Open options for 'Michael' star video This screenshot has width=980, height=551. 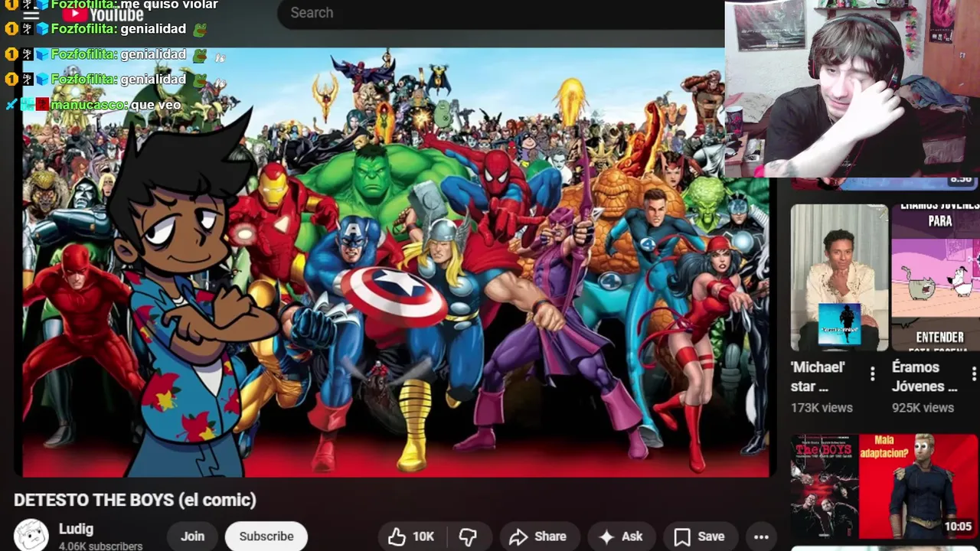coord(873,373)
